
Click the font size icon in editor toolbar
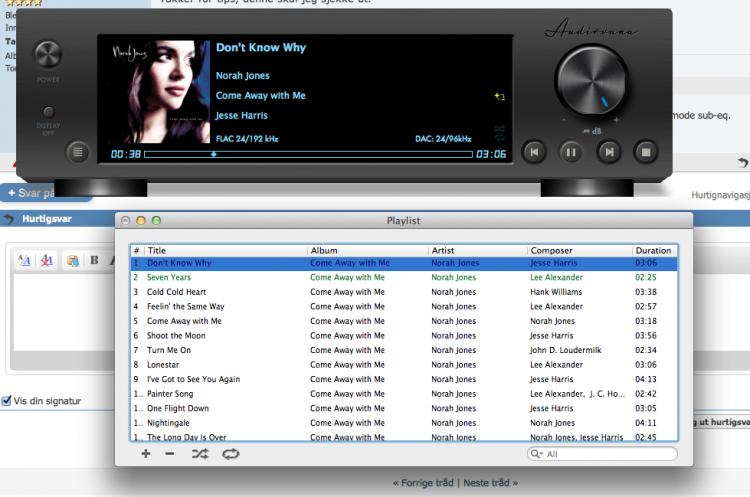(x=24, y=260)
